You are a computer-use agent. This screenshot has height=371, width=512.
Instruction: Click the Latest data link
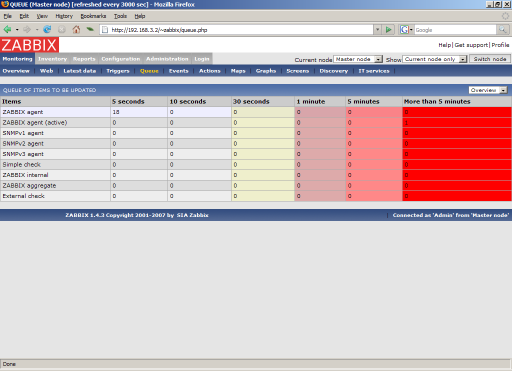tap(80, 71)
